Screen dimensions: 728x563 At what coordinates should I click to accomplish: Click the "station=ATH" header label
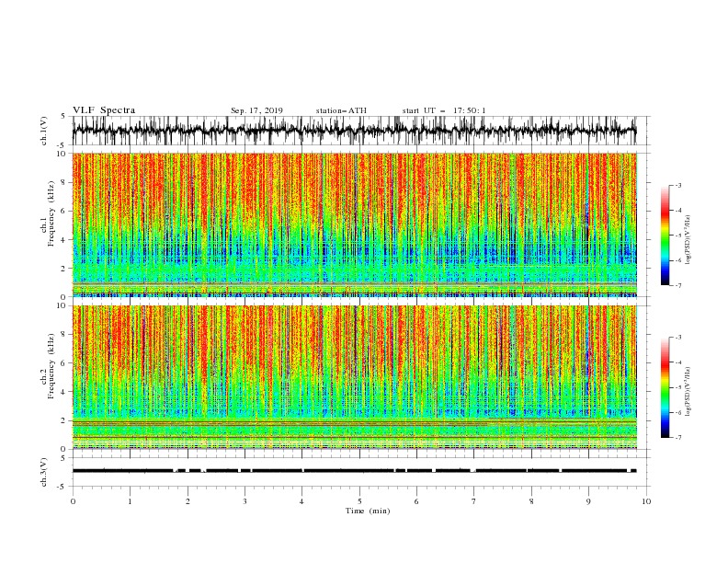point(341,110)
